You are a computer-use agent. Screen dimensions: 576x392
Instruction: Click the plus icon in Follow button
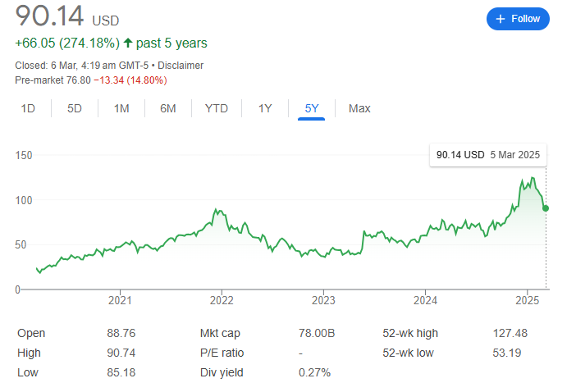pos(501,19)
